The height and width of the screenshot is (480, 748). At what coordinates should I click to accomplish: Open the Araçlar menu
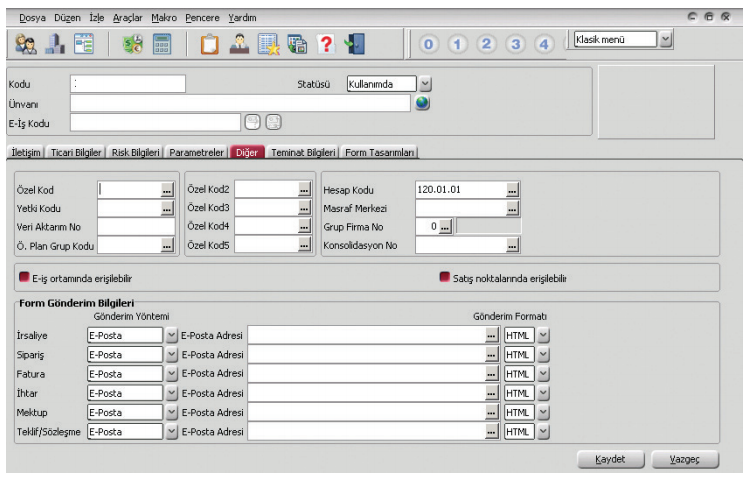pos(126,17)
